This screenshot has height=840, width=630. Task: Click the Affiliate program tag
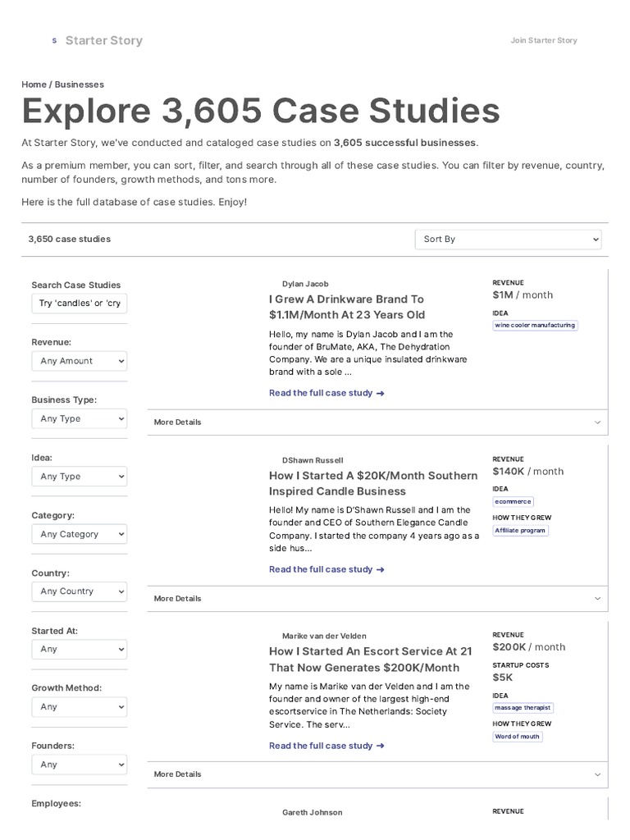pos(520,531)
